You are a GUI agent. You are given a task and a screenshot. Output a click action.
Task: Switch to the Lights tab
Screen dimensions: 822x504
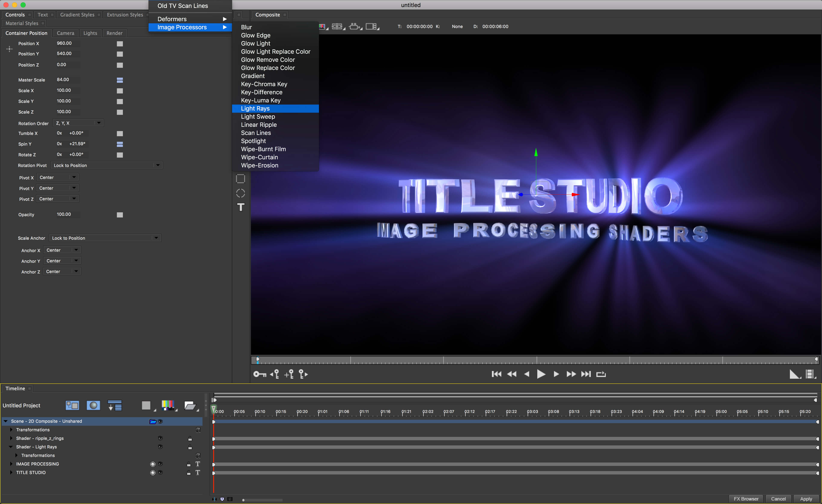(x=90, y=33)
